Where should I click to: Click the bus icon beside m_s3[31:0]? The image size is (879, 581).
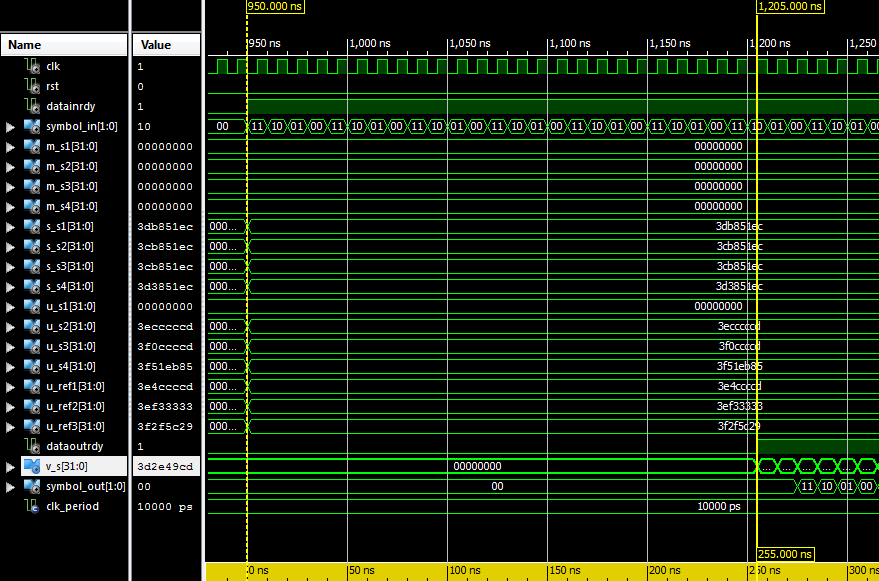click(33, 187)
